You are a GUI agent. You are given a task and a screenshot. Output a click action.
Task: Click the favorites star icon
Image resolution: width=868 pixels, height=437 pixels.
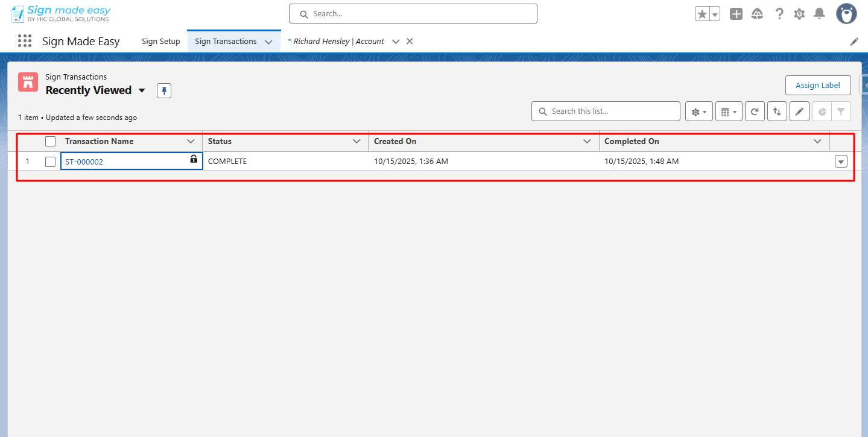pos(703,13)
